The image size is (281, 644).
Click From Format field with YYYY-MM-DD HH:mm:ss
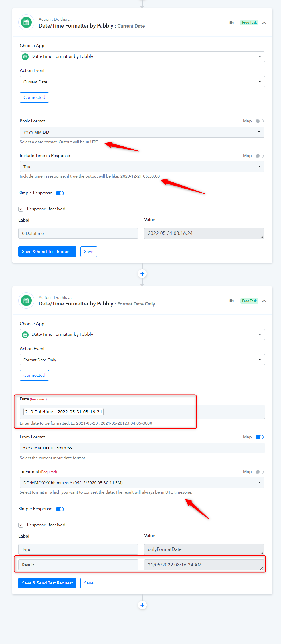[142, 448]
